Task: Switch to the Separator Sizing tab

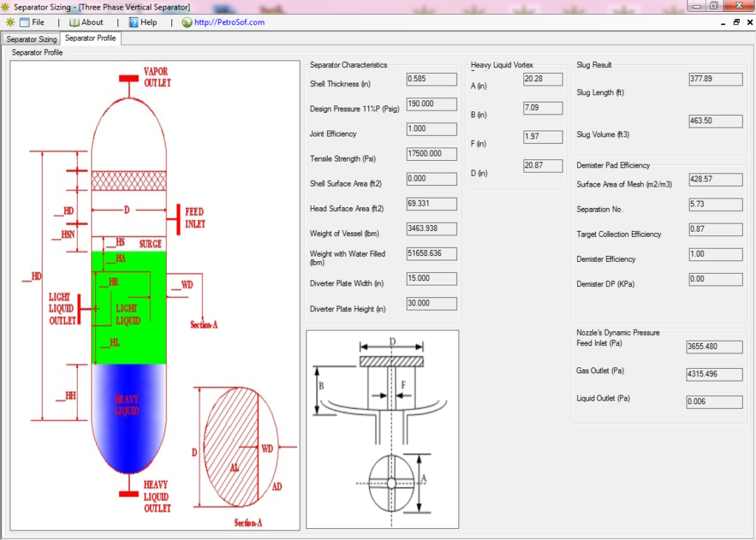Action: click(30, 38)
